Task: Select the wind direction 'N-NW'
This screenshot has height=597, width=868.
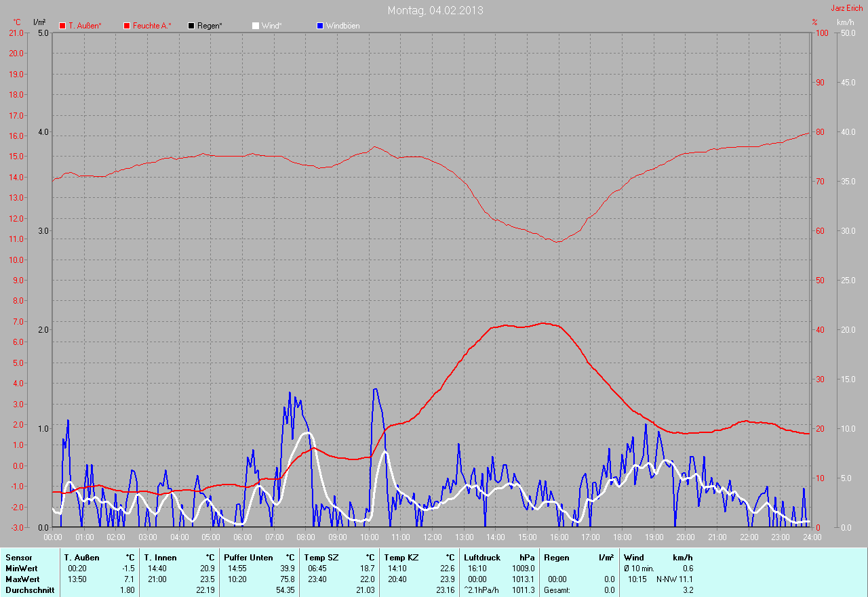Action: [x=667, y=579]
